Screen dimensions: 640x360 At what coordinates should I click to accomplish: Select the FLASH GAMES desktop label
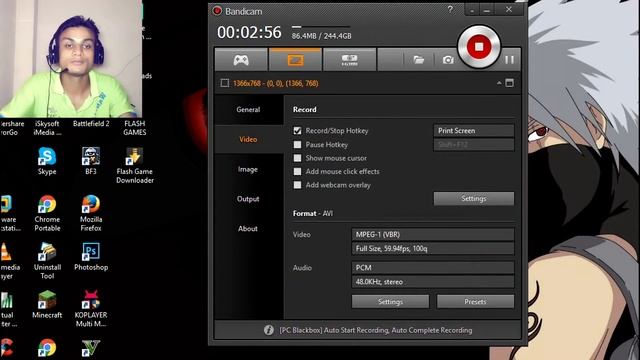pyautogui.click(x=135, y=128)
